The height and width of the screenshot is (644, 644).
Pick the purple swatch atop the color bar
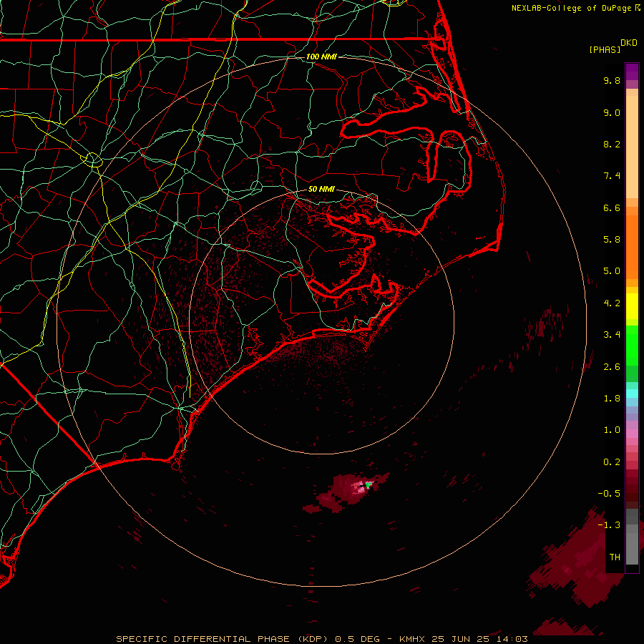pos(632,72)
